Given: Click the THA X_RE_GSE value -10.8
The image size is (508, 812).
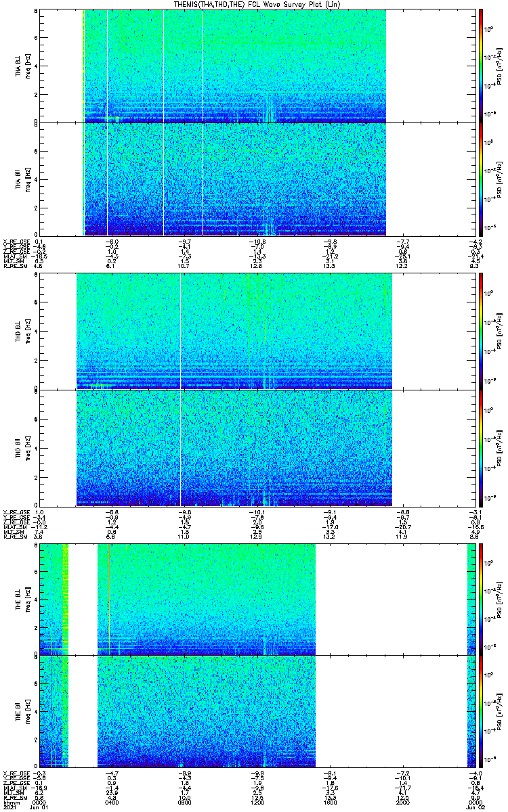Looking at the screenshot, I should coord(257,242).
